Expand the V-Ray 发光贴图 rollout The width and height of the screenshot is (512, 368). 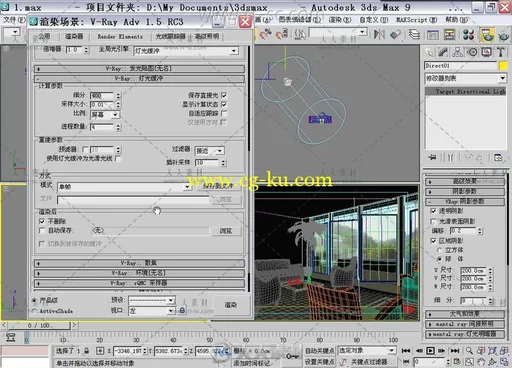pyautogui.click(x=139, y=69)
